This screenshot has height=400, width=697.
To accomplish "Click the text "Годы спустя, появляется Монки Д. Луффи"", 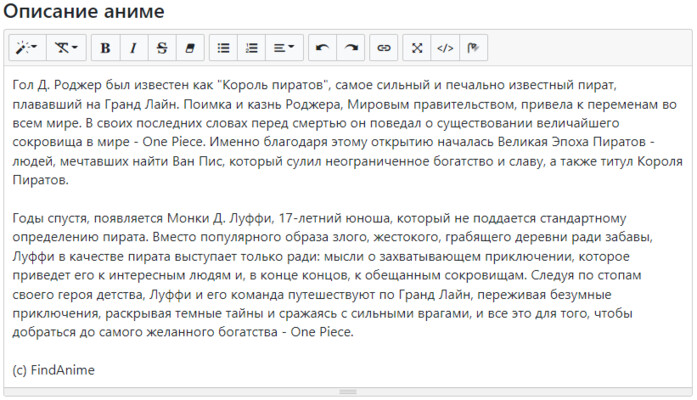I will (142, 218).
